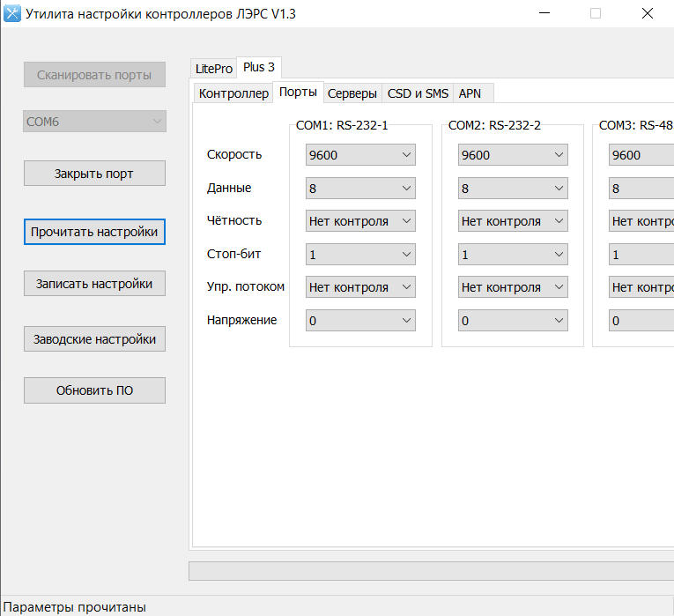Click COM1: RS-232-1 group title
This screenshot has height=616, width=674.
tap(342, 125)
